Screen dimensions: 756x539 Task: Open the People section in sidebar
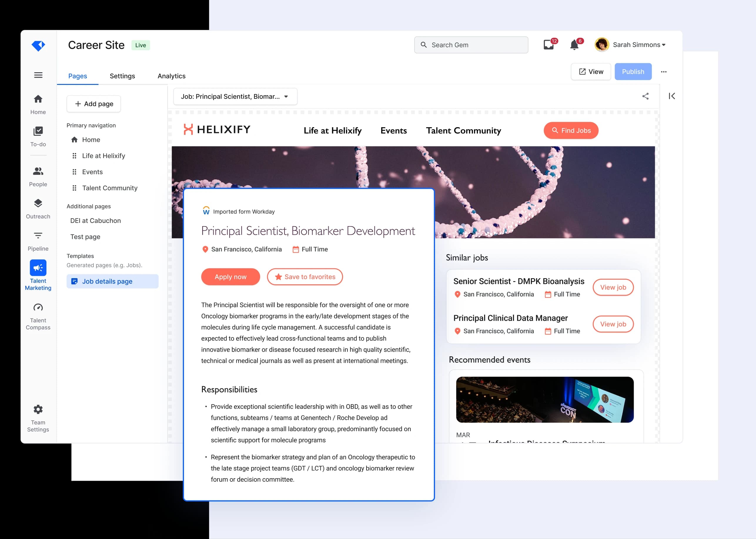tap(38, 176)
